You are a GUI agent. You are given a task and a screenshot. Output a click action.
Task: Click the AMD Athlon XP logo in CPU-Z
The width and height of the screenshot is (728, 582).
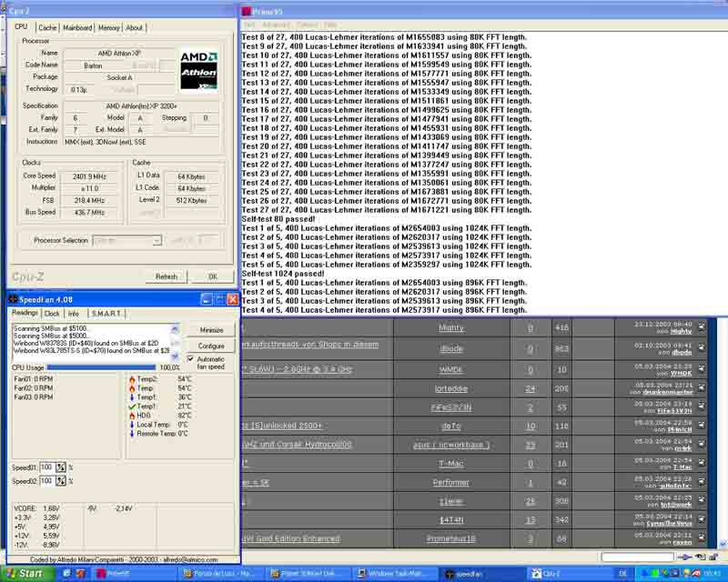point(198,70)
